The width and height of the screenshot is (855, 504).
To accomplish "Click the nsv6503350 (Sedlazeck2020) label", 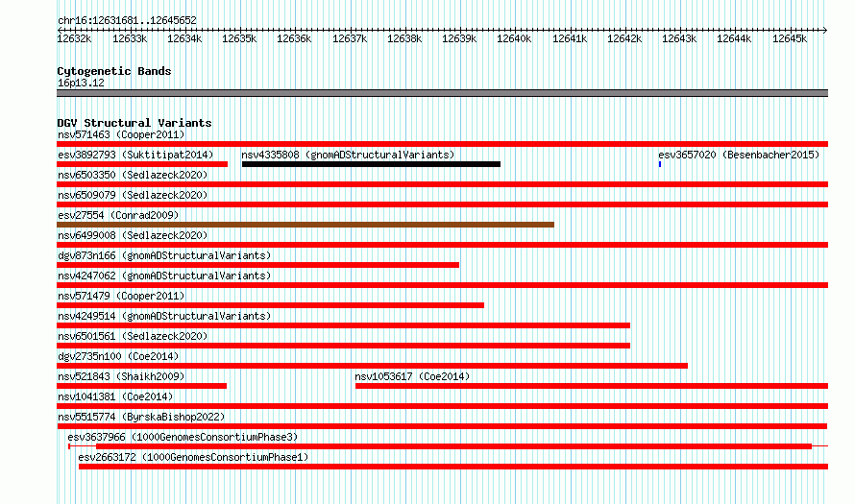I will [133, 175].
